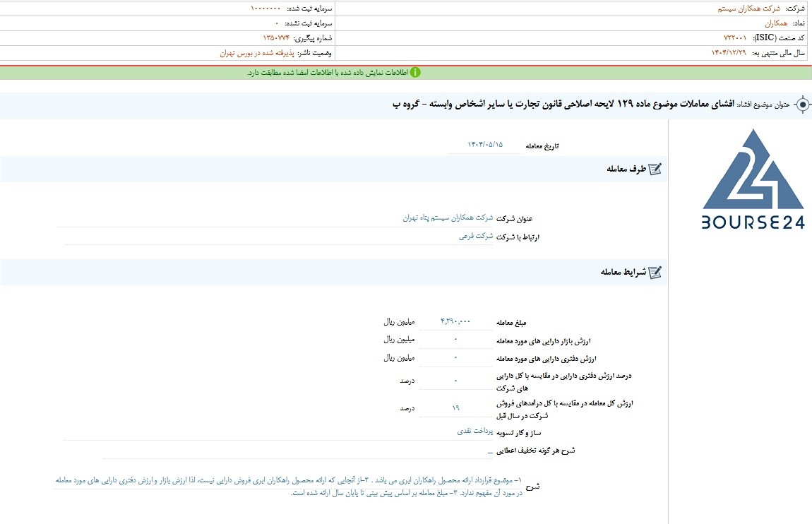Click the ارتباط با شرکت label
Image resolution: width=812 pixels, height=524 pixels.
coord(518,237)
